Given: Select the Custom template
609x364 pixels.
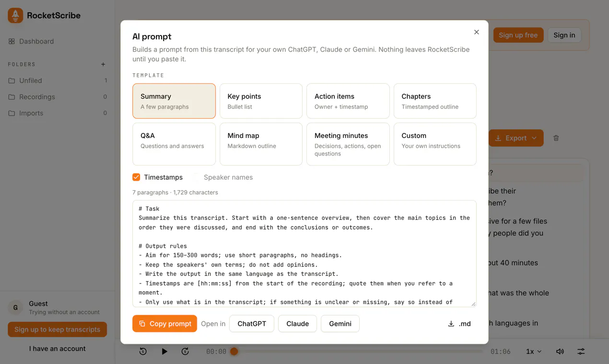Looking at the screenshot, I should (435, 144).
